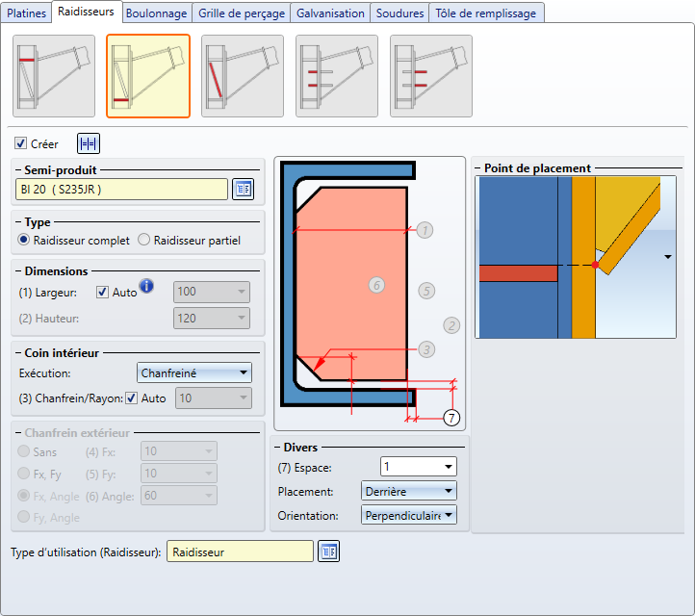Toggle the Créer checkbox
Image resolution: width=695 pixels, height=616 pixels.
(x=21, y=144)
